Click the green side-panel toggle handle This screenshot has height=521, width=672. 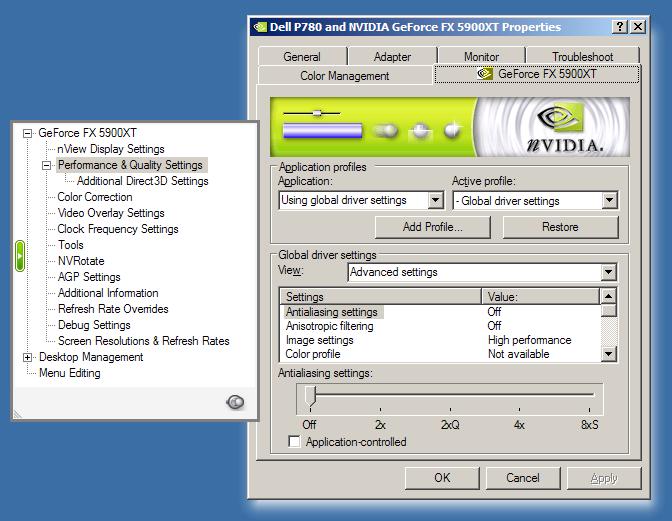[x=20, y=256]
